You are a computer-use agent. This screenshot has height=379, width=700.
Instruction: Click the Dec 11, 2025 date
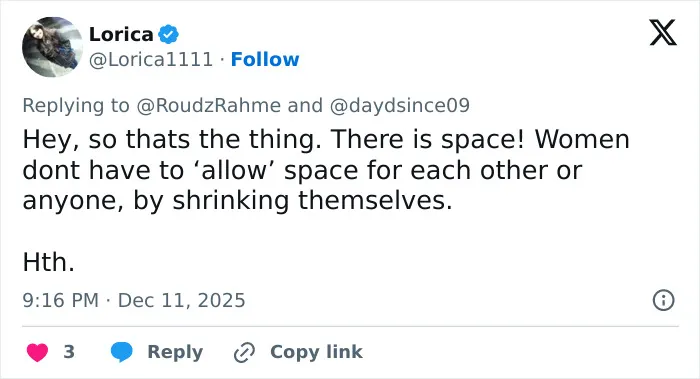[x=181, y=300]
